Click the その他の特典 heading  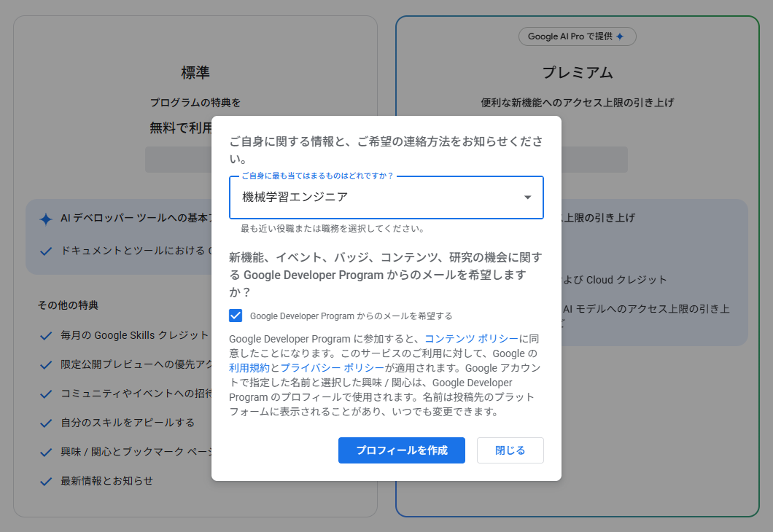[x=68, y=305]
